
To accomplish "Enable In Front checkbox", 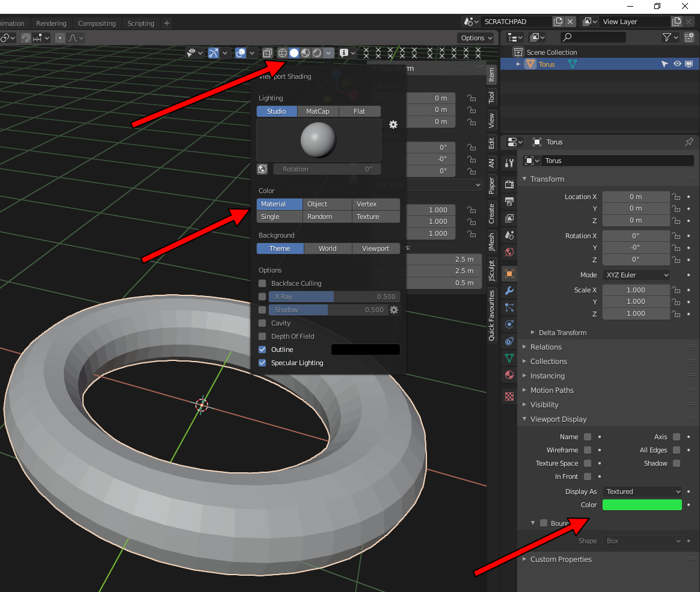I will 588,476.
